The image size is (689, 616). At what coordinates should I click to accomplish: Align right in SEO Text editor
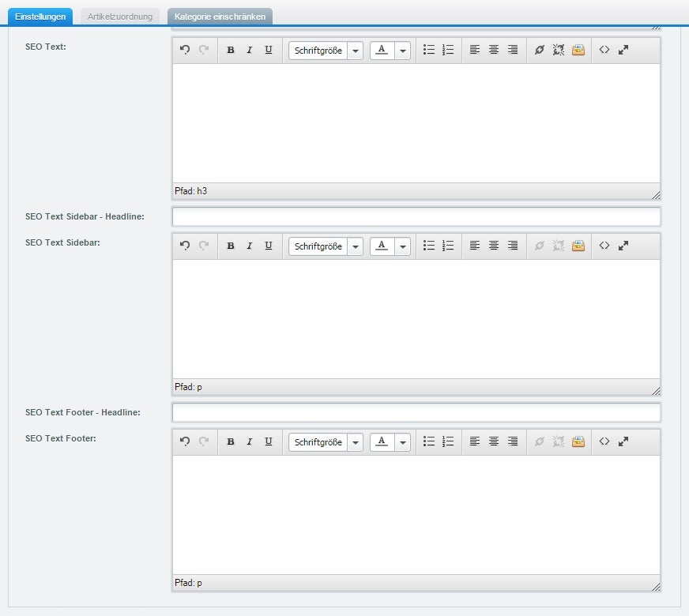tap(513, 50)
